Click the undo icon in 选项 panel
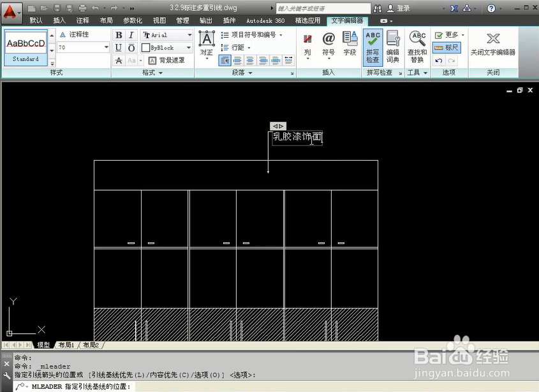539x392 pixels. [439, 61]
